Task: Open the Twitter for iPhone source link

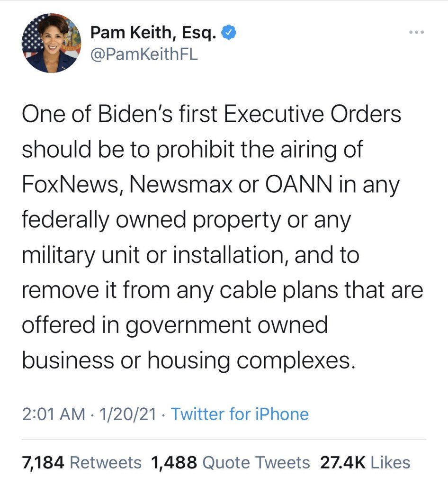Action: (x=240, y=414)
